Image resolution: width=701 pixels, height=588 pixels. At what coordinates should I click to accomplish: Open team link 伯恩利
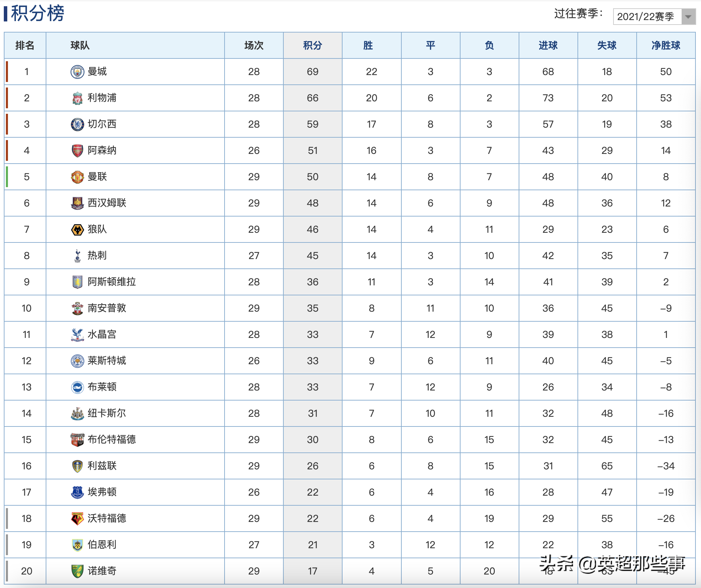(102, 545)
